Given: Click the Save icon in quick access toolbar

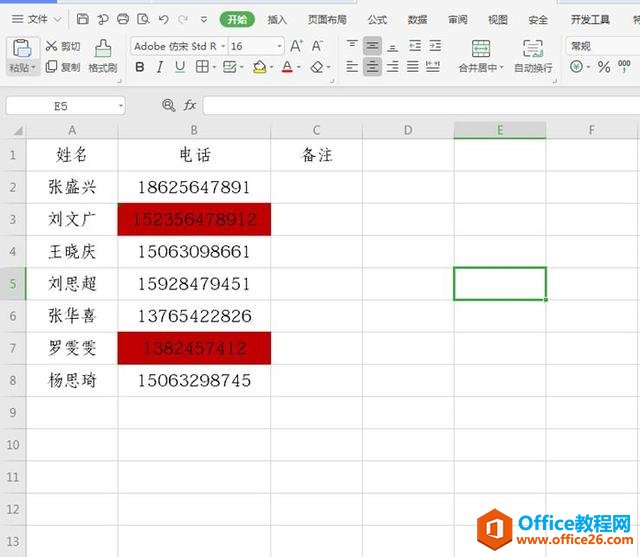Looking at the screenshot, I should point(82,19).
